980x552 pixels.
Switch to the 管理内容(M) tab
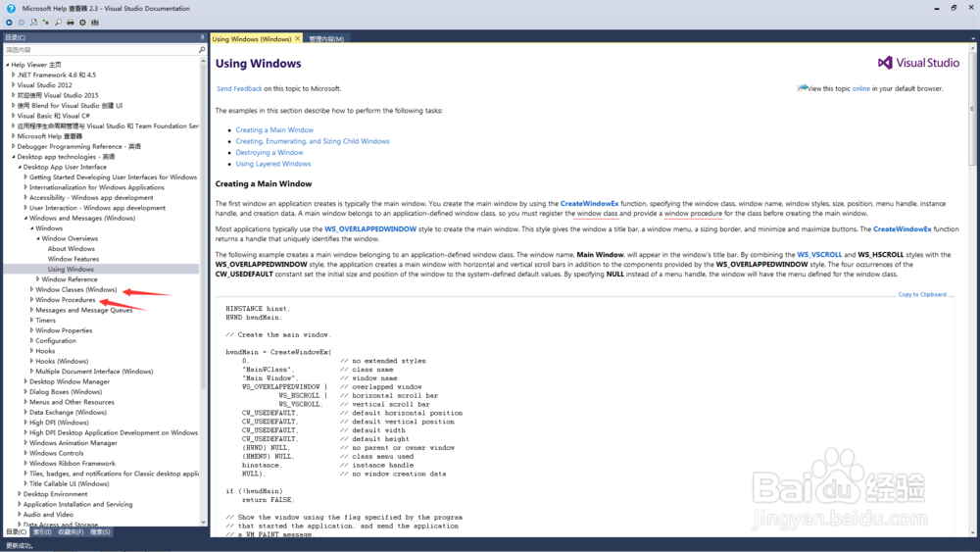(x=326, y=39)
